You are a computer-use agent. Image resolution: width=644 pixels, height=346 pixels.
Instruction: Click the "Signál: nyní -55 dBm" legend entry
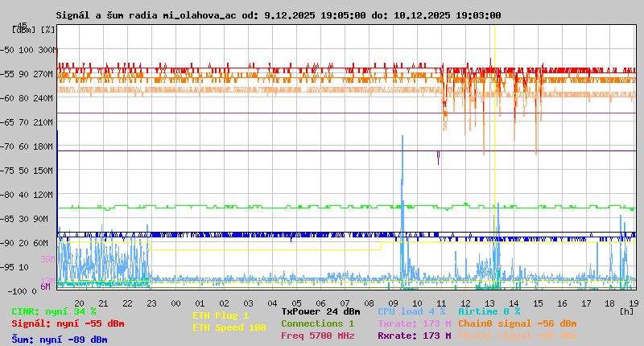point(68,323)
